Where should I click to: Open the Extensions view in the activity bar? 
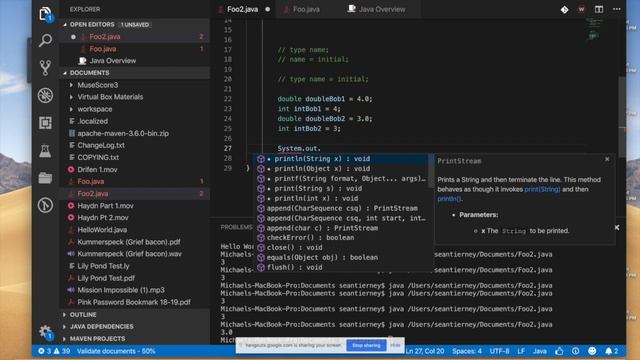45,123
